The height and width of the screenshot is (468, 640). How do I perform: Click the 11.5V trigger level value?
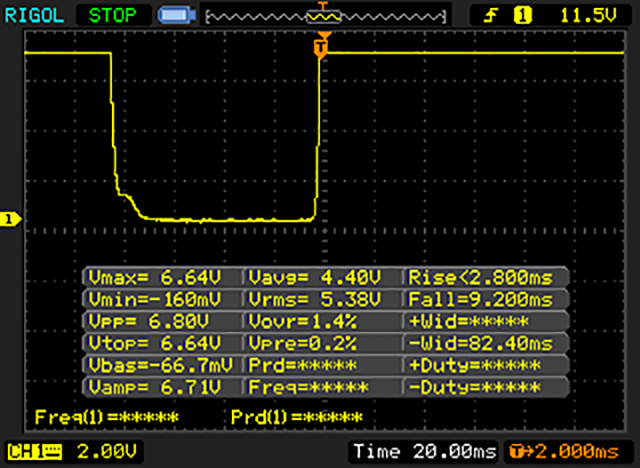pyautogui.click(x=588, y=16)
